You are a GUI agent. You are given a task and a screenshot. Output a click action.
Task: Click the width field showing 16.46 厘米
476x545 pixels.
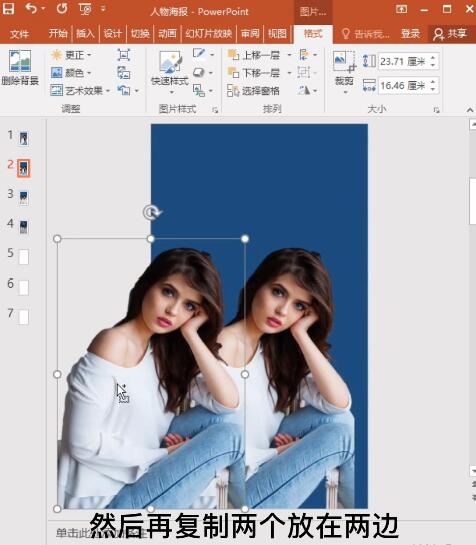coord(403,86)
